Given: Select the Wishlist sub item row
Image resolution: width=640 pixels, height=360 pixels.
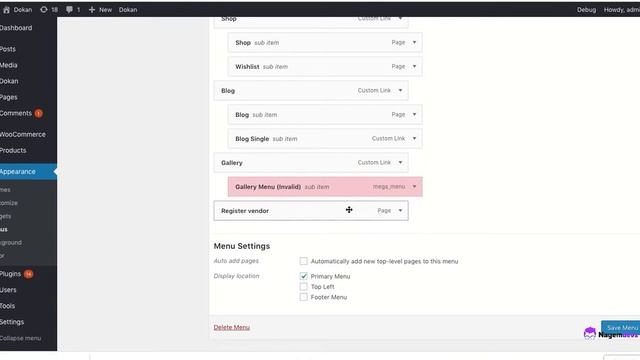Looking at the screenshot, I should coord(325,67).
